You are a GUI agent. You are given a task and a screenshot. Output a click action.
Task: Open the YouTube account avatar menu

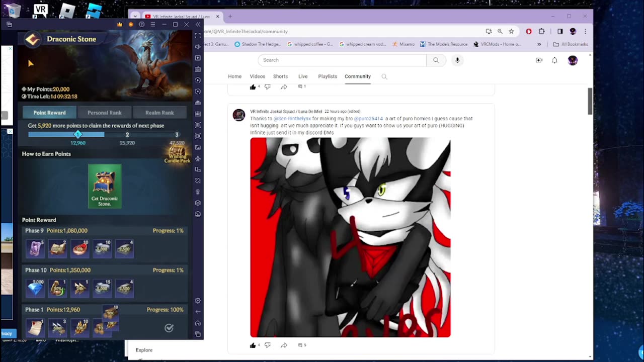pos(573,60)
